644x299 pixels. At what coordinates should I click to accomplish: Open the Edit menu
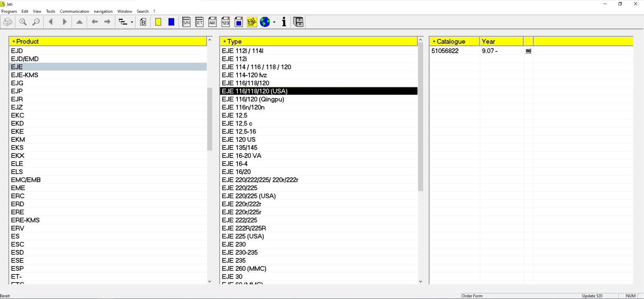point(25,11)
